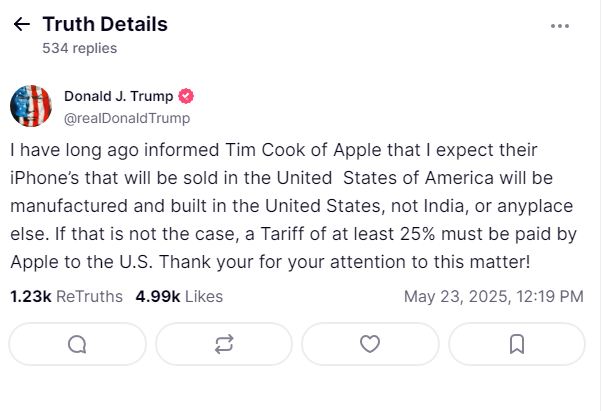Click the 534 replies count
603x411 pixels.
point(79,47)
